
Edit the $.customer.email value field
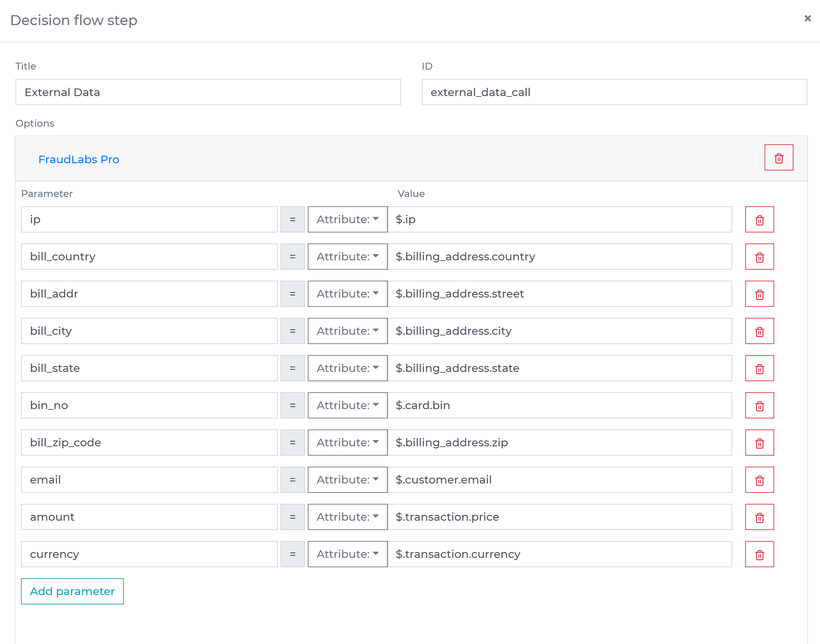tap(560, 480)
